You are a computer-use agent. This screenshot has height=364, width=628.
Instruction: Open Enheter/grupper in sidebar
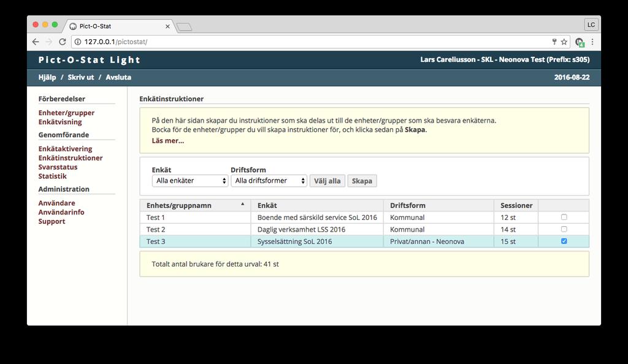[66, 113]
